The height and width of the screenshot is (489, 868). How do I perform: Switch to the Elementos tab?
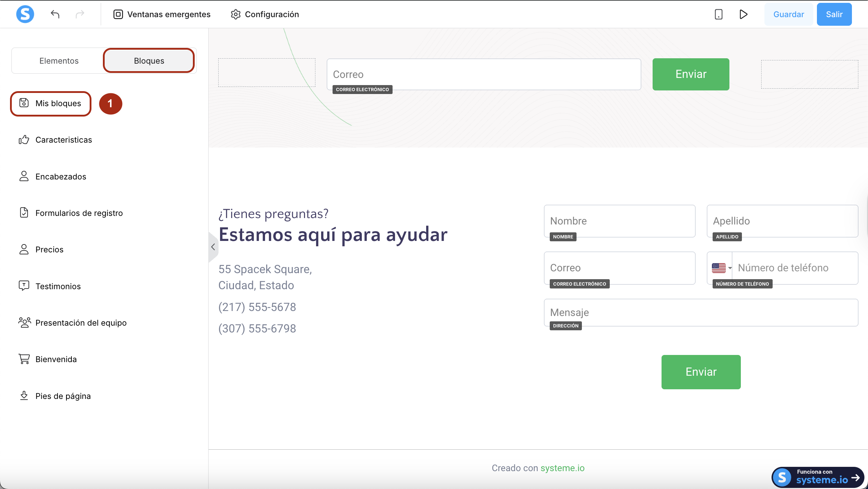59,61
